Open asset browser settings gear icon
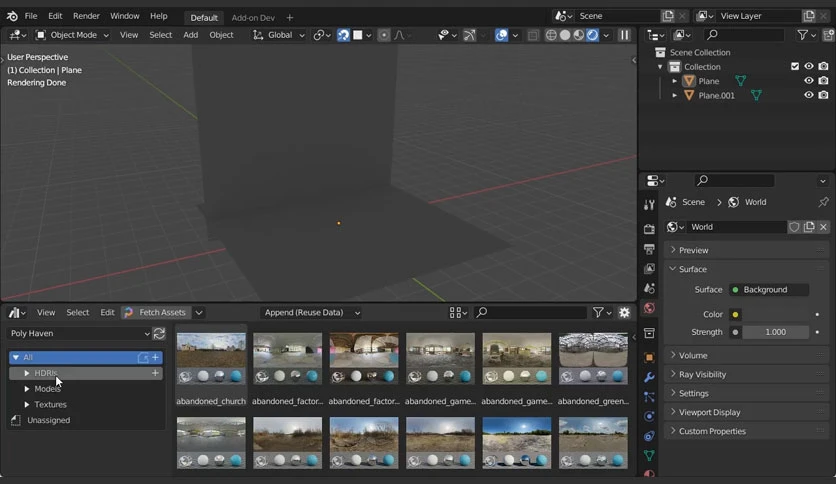 click(x=624, y=312)
